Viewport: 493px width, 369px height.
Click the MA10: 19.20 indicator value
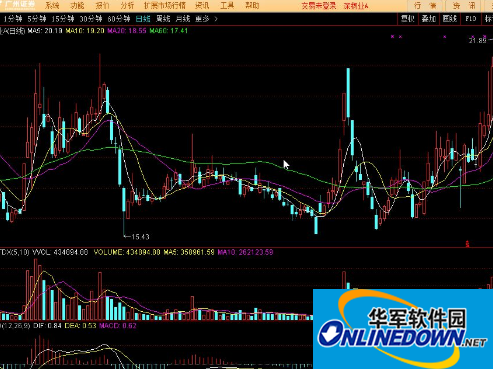[x=85, y=31]
